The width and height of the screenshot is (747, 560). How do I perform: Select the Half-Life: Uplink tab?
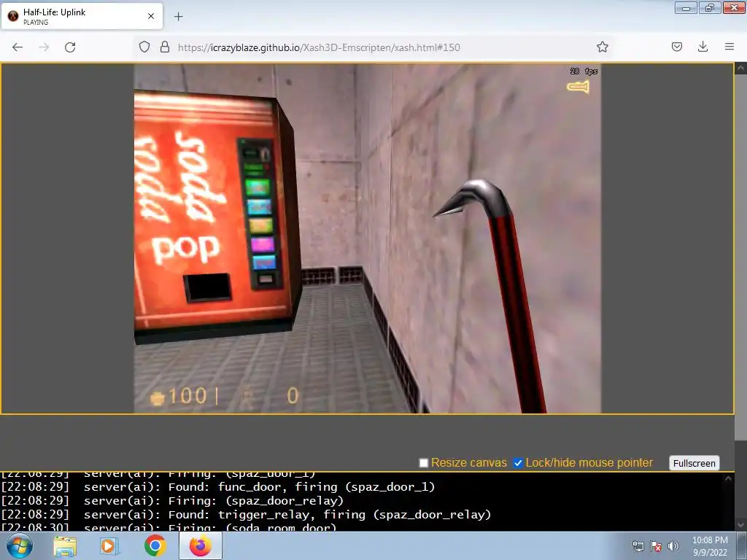click(x=82, y=16)
